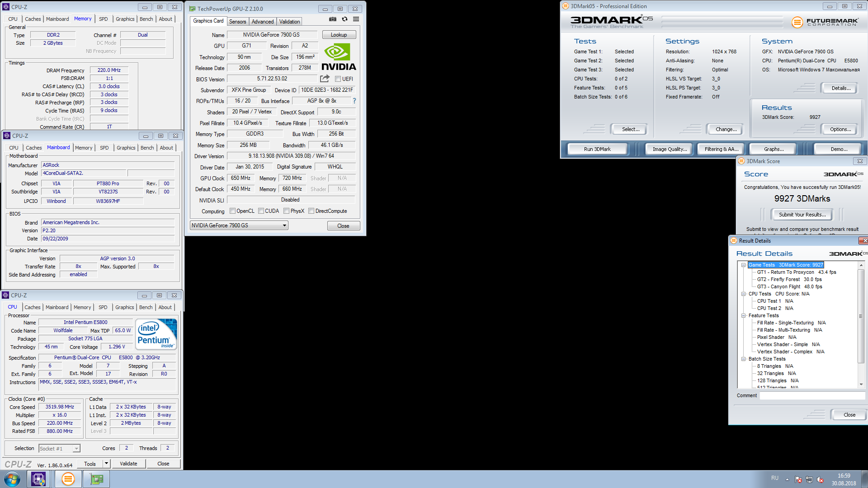
Task: Click the Filtering & AA button
Action: [722, 149]
